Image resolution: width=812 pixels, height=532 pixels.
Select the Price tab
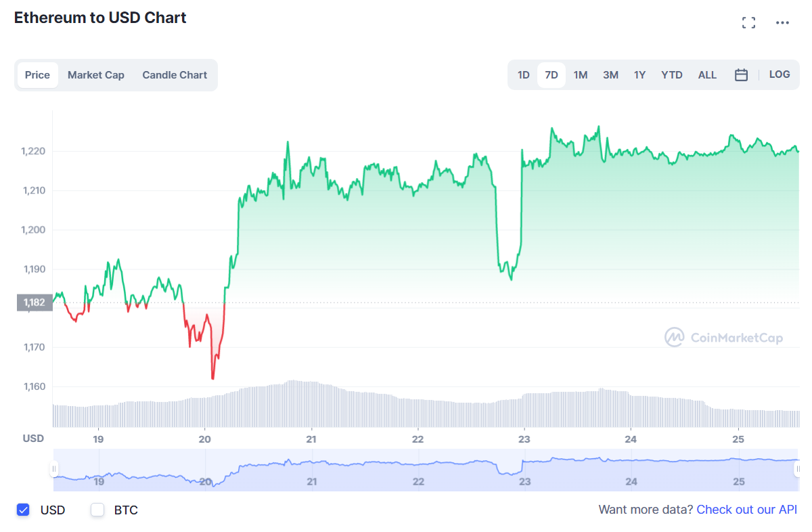[37, 75]
